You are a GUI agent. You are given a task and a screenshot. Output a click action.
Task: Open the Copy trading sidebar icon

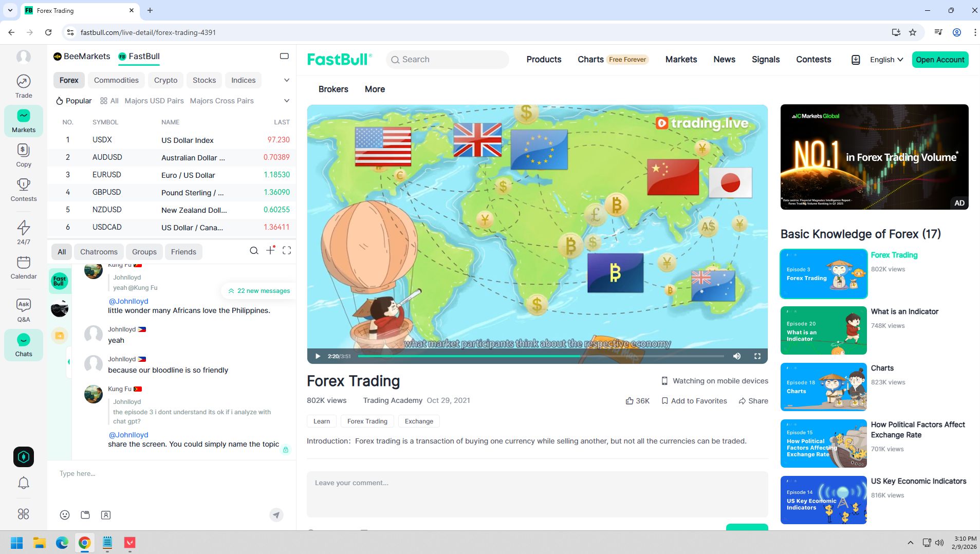[x=24, y=155]
